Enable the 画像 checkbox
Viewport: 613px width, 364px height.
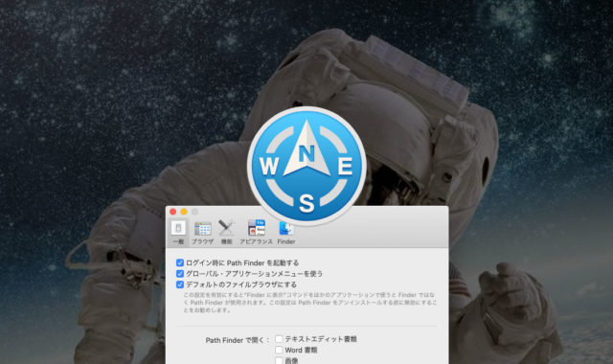tap(279, 360)
